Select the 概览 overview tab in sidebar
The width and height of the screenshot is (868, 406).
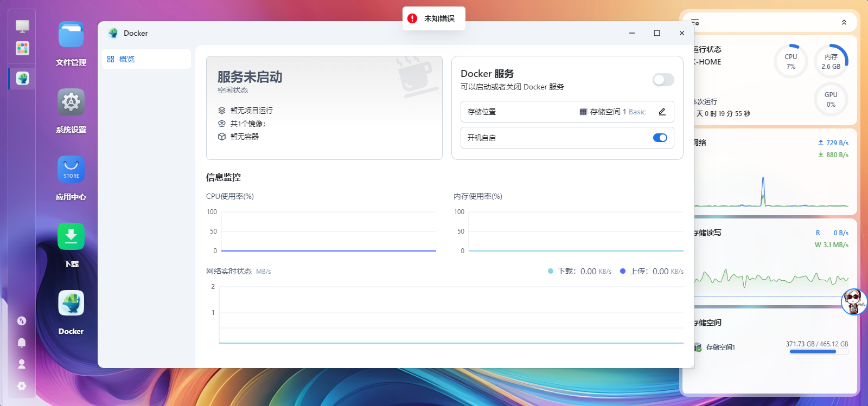click(146, 59)
